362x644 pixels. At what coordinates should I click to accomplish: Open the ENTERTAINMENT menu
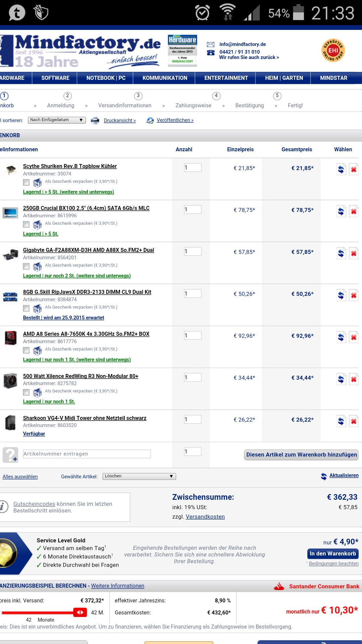pos(226,78)
